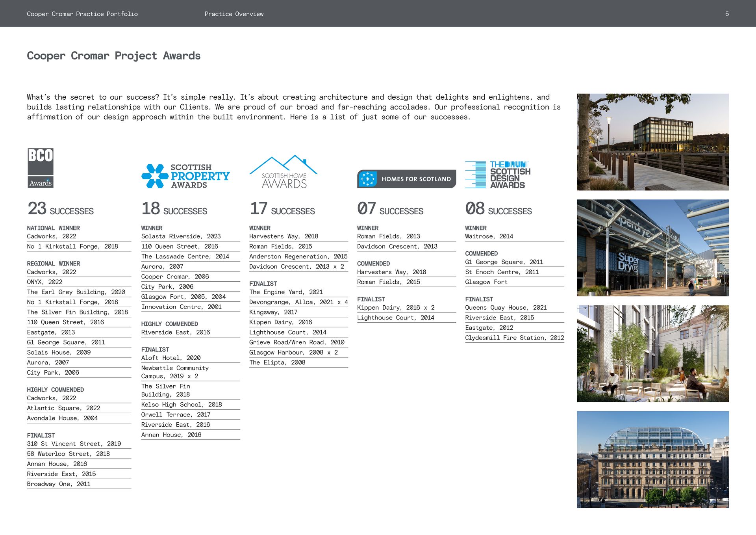Select the 'Cooper Cromar, 2006' entry
Viewport: 756px width, 535px height.
tap(175, 277)
